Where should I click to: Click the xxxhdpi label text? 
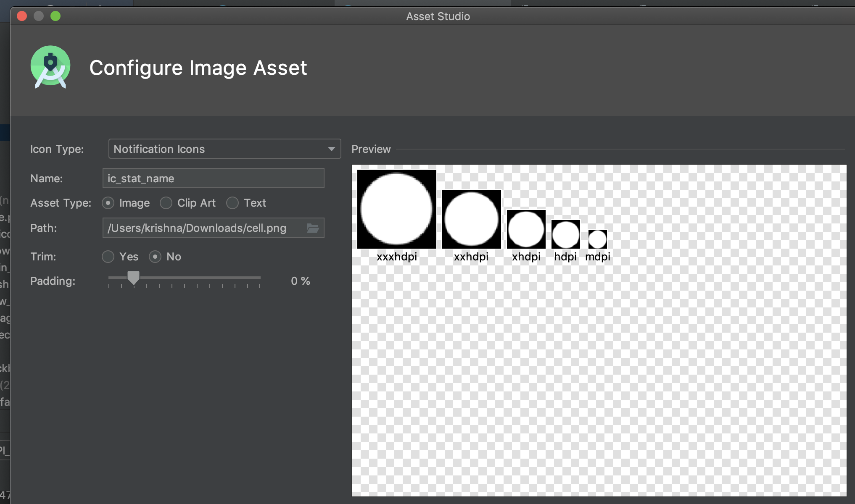pos(397,256)
